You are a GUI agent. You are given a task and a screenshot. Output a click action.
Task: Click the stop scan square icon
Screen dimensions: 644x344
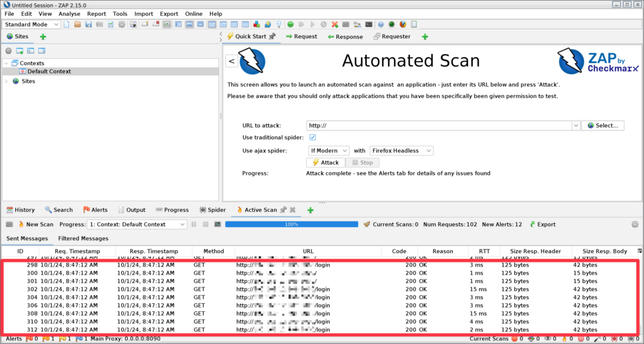click(x=206, y=224)
